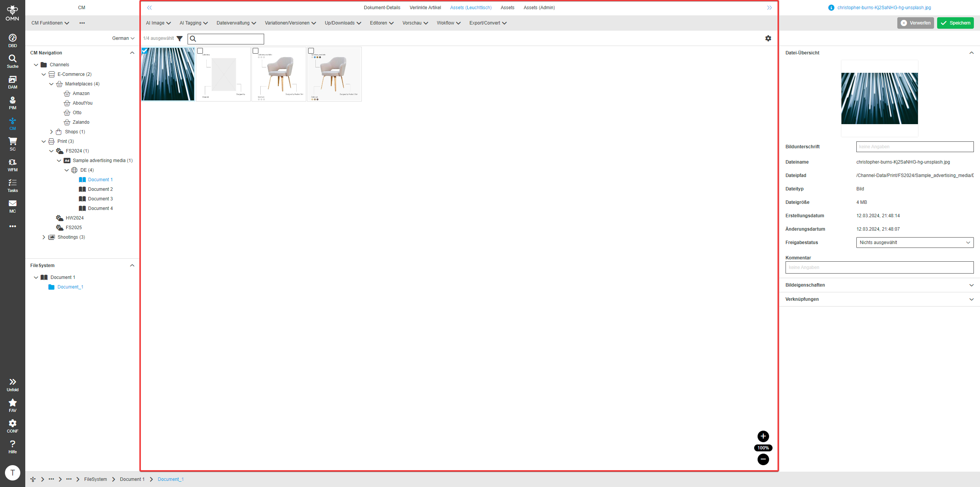Tick the third chair thumbnail checkbox

point(255,51)
